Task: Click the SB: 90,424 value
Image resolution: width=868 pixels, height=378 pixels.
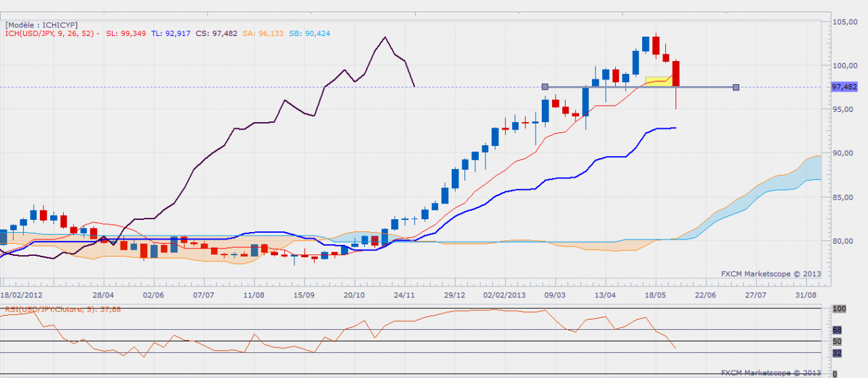Action: 309,33
